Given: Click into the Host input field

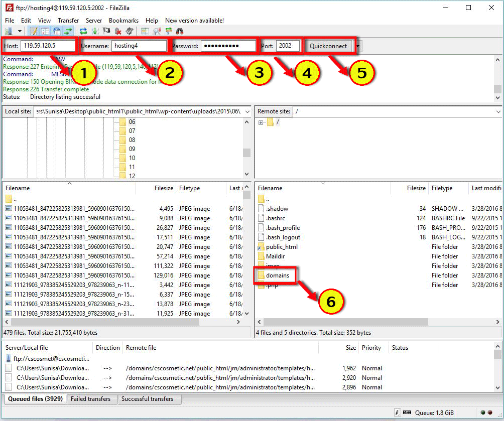Looking at the screenshot, I should coord(48,46).
